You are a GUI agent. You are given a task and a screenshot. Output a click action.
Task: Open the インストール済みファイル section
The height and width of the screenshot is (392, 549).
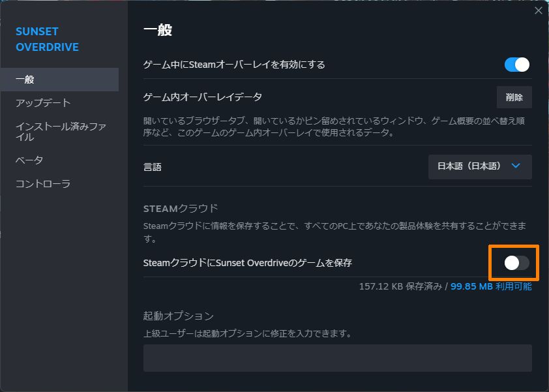tap(61, 132)
